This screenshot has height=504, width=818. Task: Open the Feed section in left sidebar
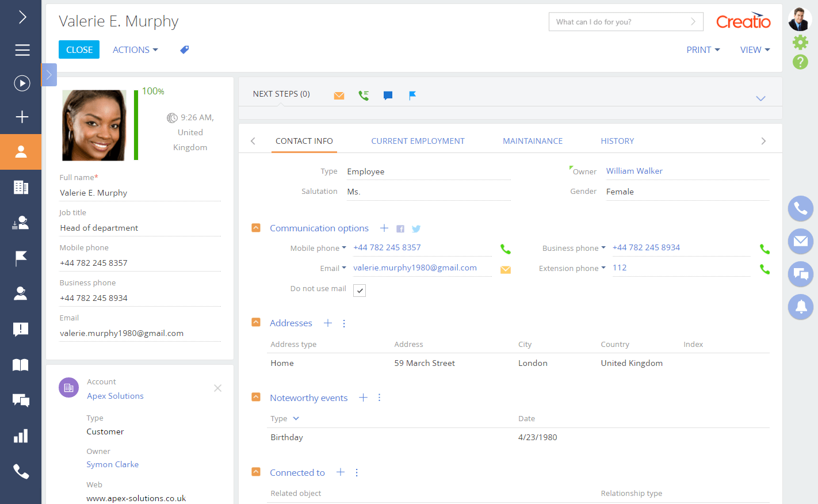pos(21,400)
